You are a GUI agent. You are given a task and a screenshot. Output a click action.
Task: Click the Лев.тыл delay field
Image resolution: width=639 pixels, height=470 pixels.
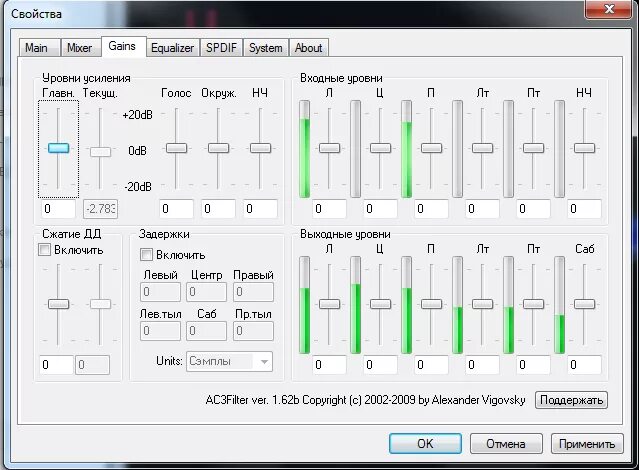pos(160,331)
